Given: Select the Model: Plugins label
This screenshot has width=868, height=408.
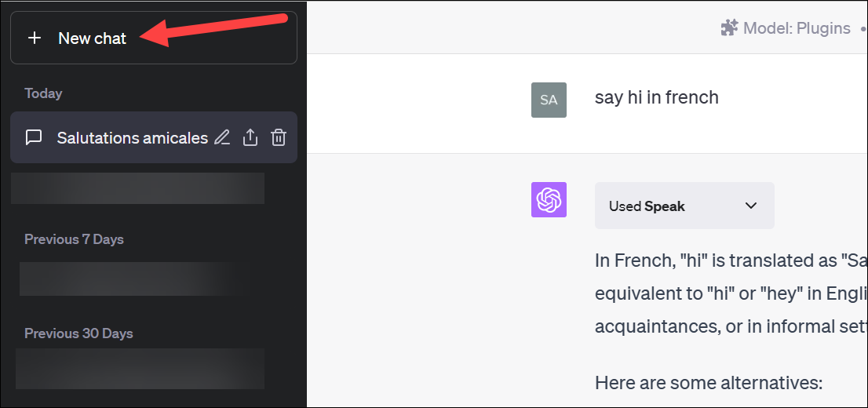Looking at the screenshot, I should [x=797, y=27].
